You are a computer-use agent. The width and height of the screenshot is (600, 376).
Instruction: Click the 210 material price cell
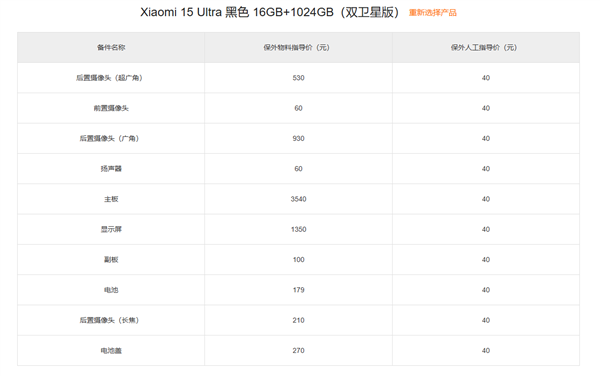pyautogui.click(x=298, y=320)
